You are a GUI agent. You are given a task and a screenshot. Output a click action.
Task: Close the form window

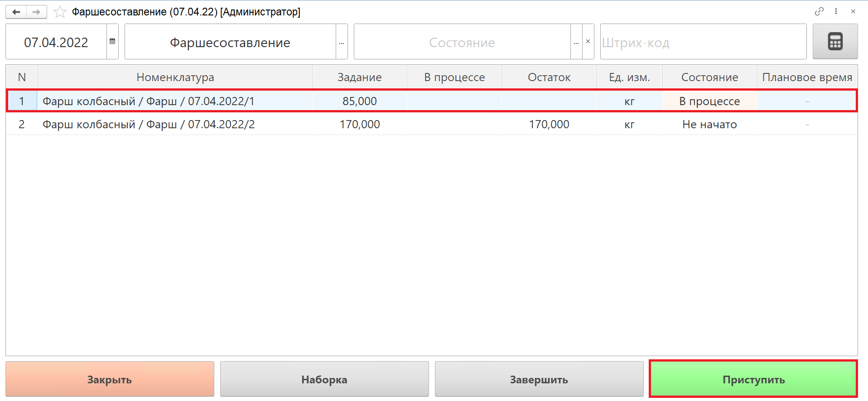(x=853, y=11)
